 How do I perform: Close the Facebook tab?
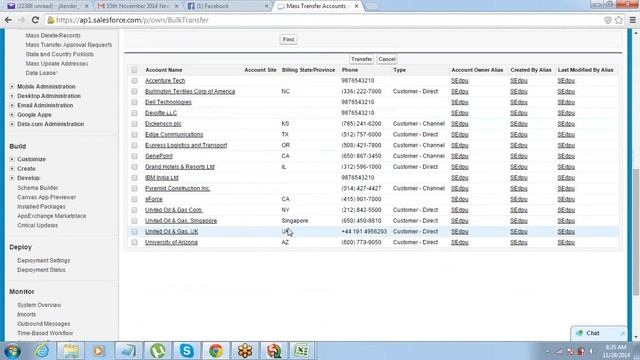266,6
